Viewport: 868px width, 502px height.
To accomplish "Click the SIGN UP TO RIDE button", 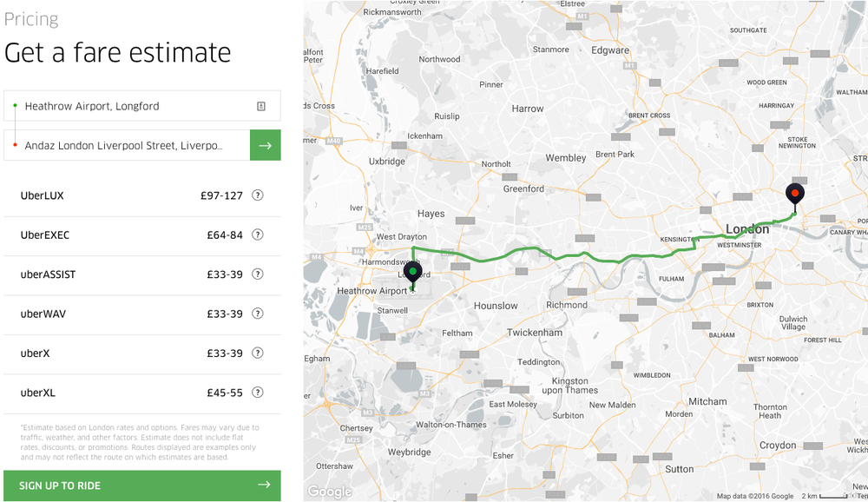I will (x=142, y=485).
